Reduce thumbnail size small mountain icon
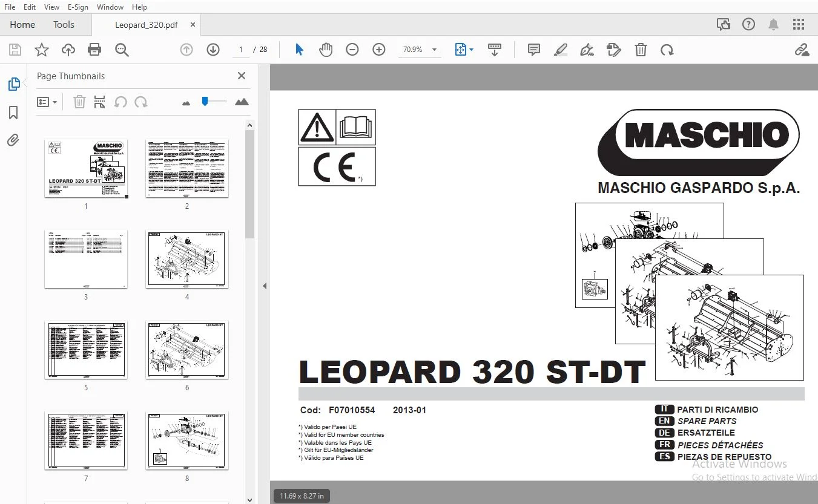818x504 pixels. coord(186,103)
